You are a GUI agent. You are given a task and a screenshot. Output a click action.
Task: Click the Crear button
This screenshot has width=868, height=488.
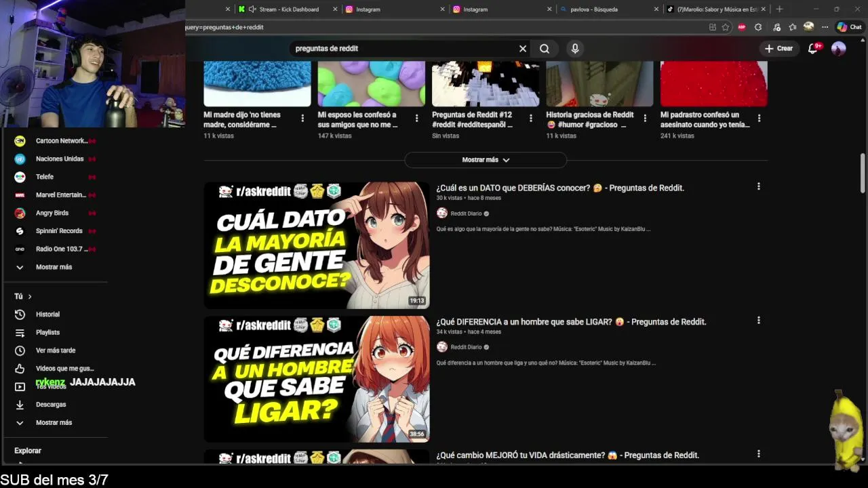point(778,48)
